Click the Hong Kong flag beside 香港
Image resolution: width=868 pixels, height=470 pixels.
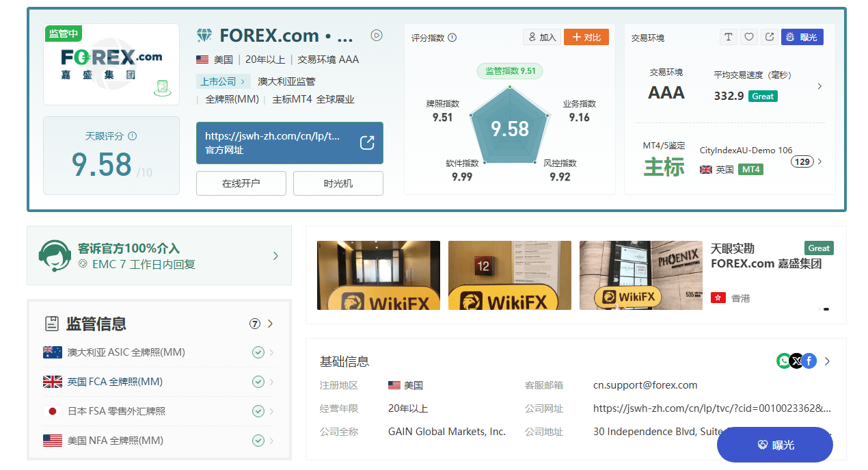click(718, 298)
